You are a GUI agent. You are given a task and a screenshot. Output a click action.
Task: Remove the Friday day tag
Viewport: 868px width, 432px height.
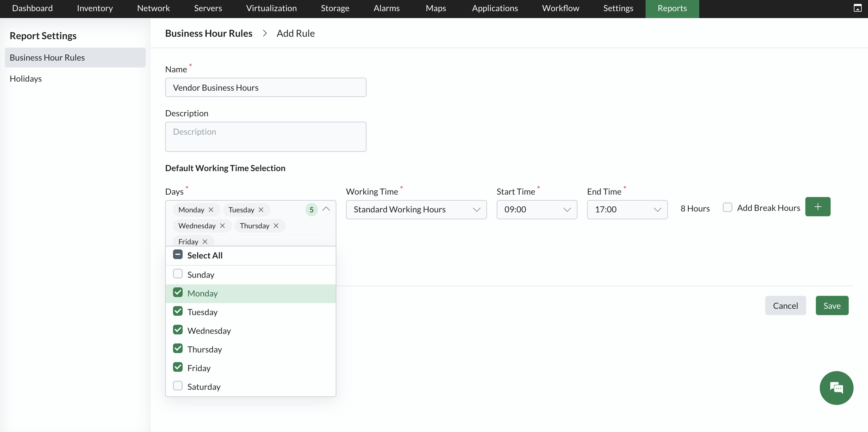(x=205, y=241)
